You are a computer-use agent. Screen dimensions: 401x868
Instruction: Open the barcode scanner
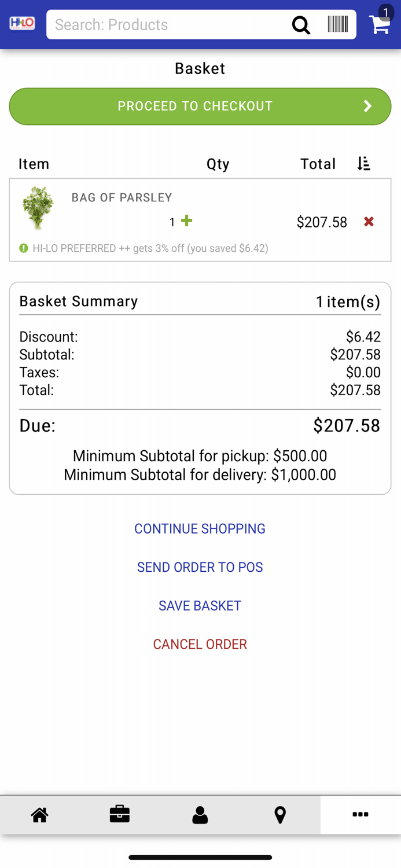pyautogui.click(x=337, y=24)
